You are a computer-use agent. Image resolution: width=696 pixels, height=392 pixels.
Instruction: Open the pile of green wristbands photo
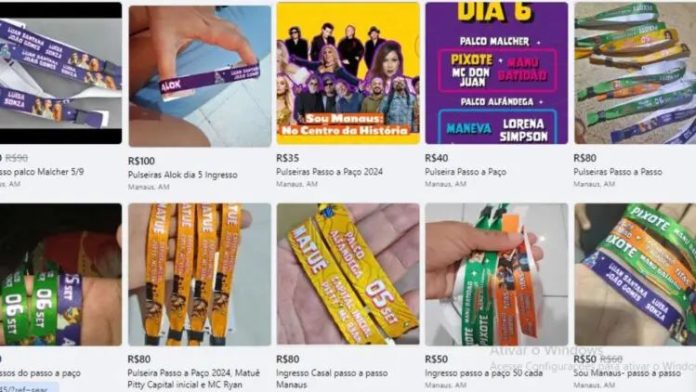(x=635, y=73)
